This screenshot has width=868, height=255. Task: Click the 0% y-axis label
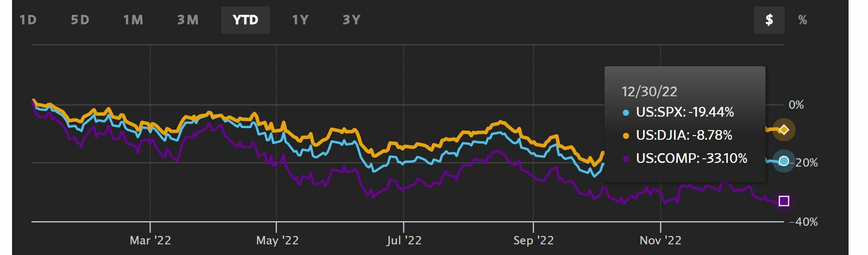click(796, 105)
